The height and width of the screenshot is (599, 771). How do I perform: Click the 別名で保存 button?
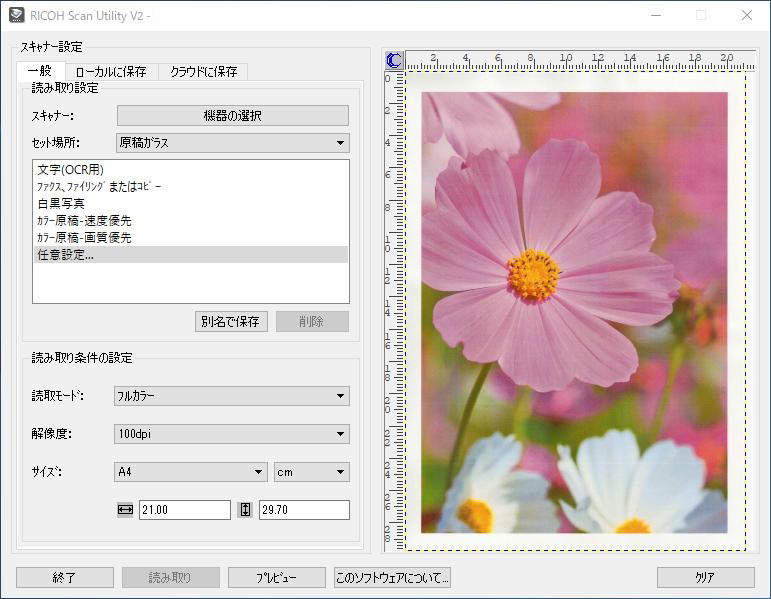[231, 322]
